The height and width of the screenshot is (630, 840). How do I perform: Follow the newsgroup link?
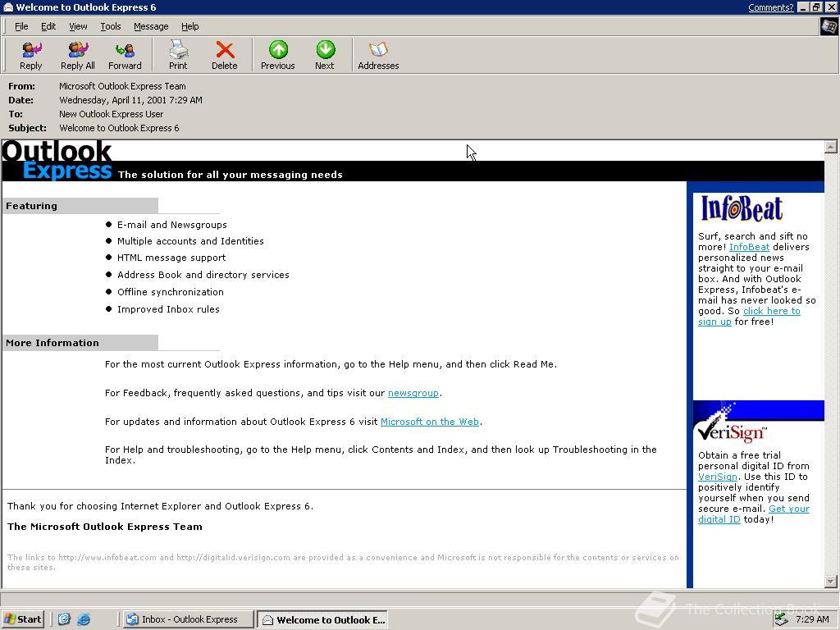tap(413, 393)
